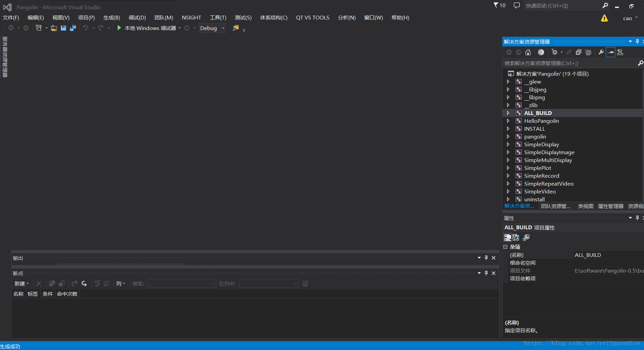Click the quick launch magnifier icon
The image size is (644, 350).
tap(605, 5)
